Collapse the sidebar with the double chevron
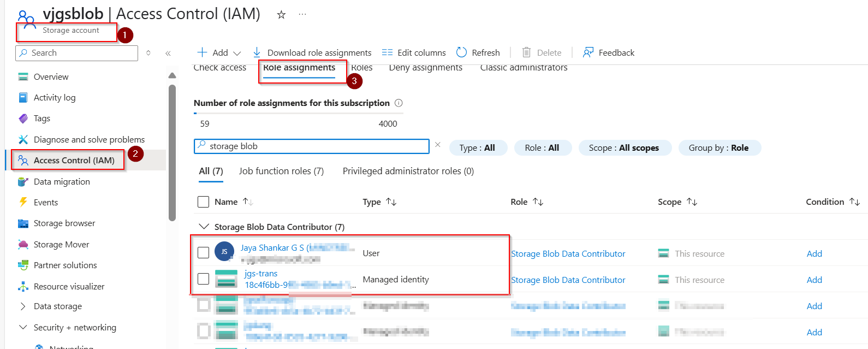This screenshot has height=349, width=868. [x=168, y=53]
